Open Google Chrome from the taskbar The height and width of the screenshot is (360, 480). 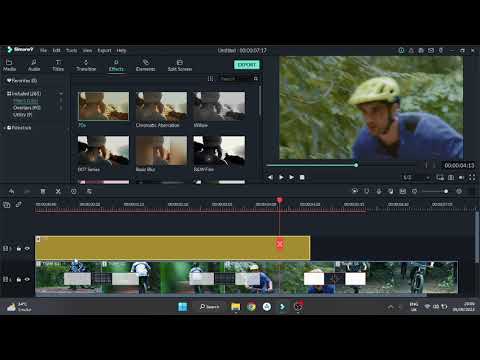pos(251,306)
